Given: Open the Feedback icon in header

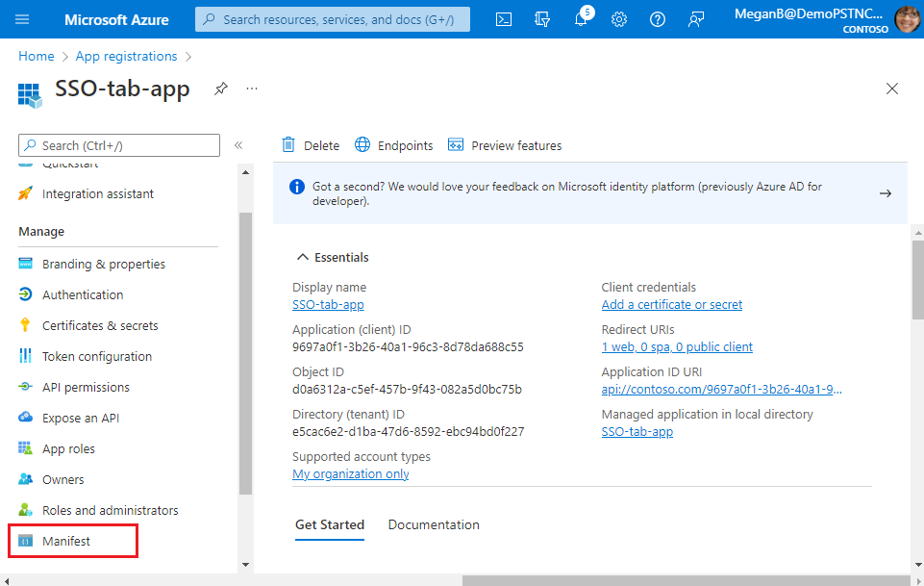Looking at the screenshot, I should click(x=696, y=19).
